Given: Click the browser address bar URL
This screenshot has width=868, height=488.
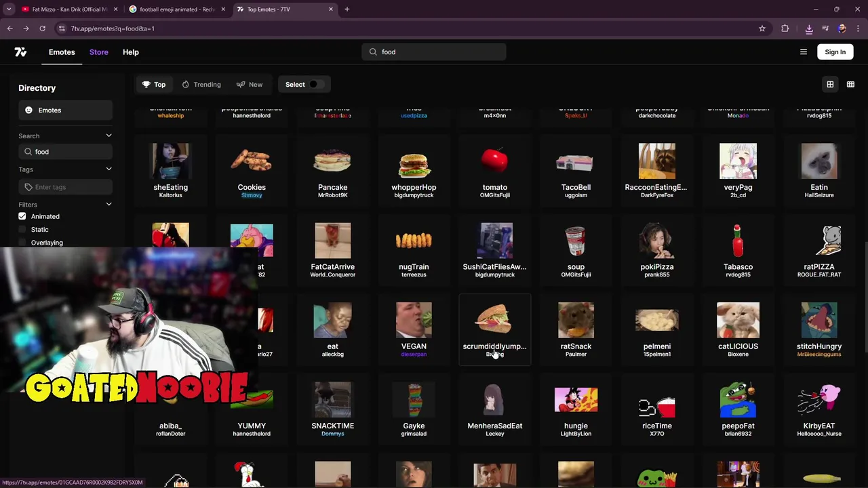Looking at the screenshot, I should coord(113,28).
